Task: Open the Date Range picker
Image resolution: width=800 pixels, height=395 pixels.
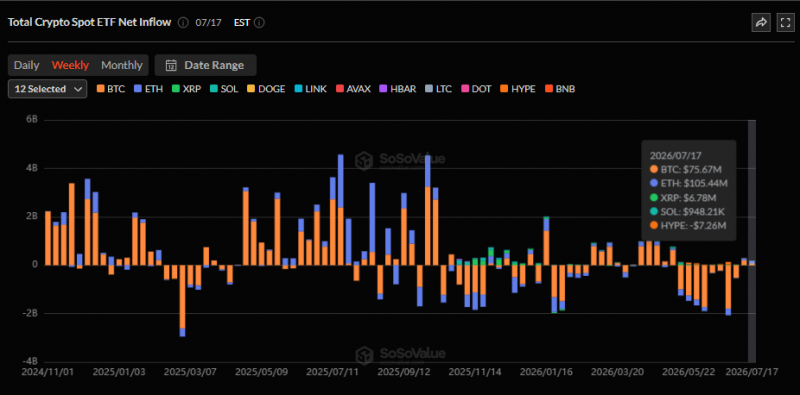Action: click(x=206, y=65)
